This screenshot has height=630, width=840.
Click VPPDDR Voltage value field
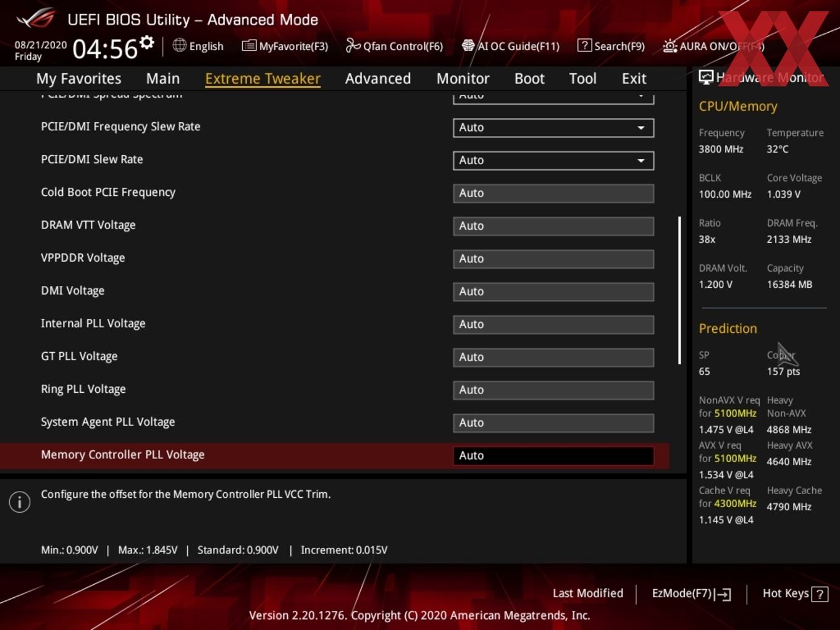(x=553, y=259)
